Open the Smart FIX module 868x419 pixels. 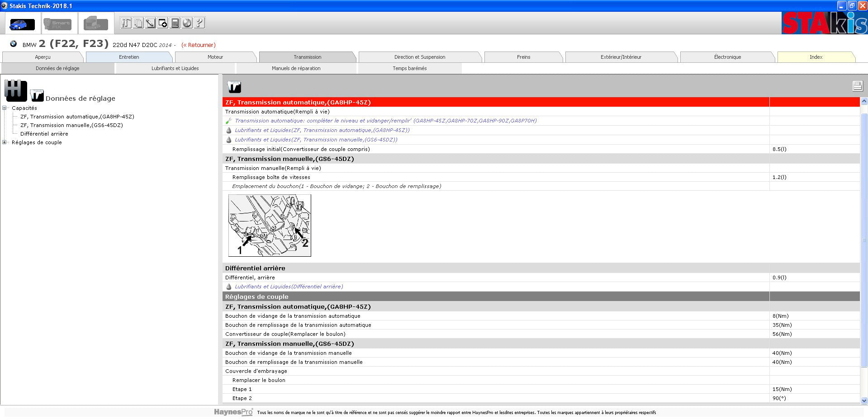57,24
